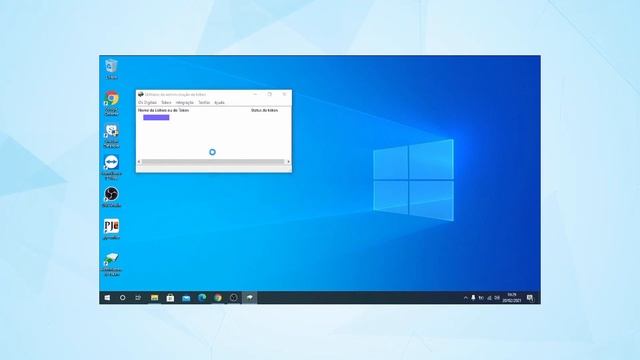
Task: Open the IDs Digitais menu
Action: [x=147, y=102]
